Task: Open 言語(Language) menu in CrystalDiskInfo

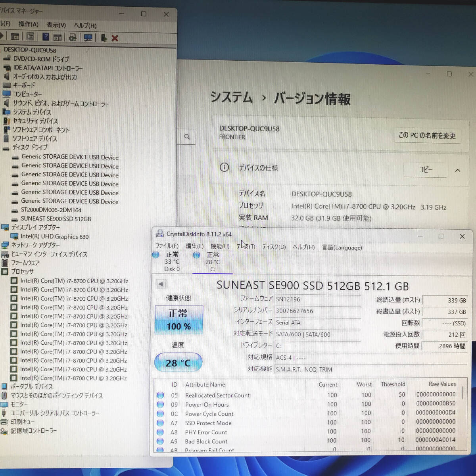Action: (x=342, y=248)
